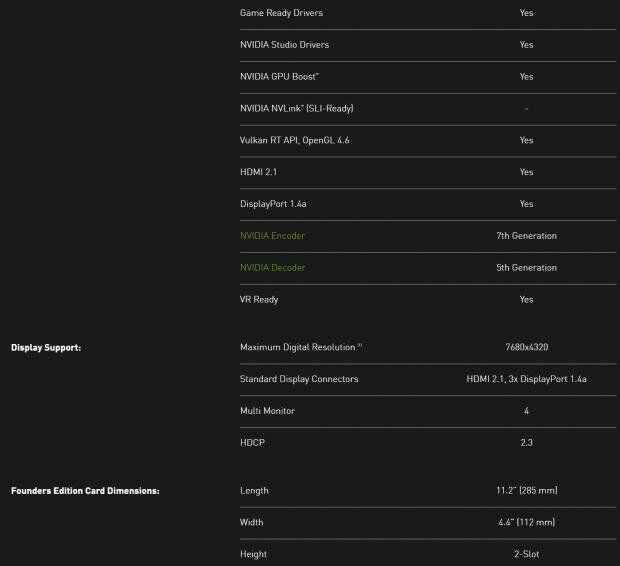Click the NVIDIA GPU Boost label
Viewport: 620px width, 566px height.
click(x=279, y=77)
